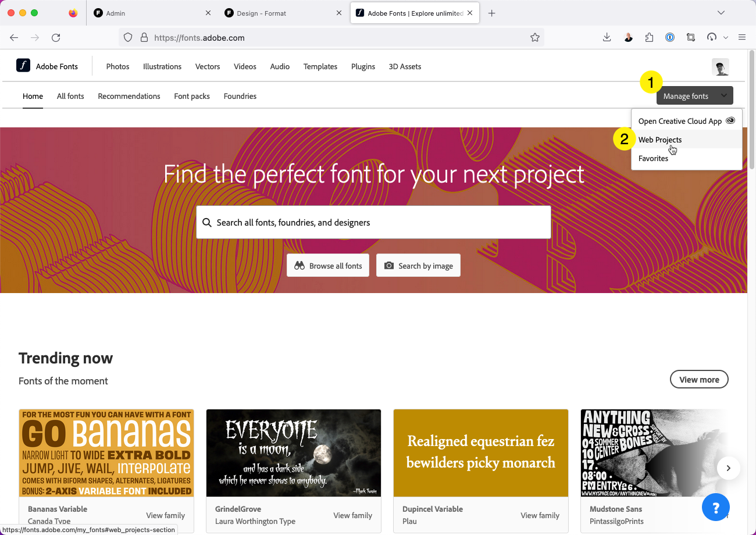Open the list all tabs chevron

click(x=721, y=13)
